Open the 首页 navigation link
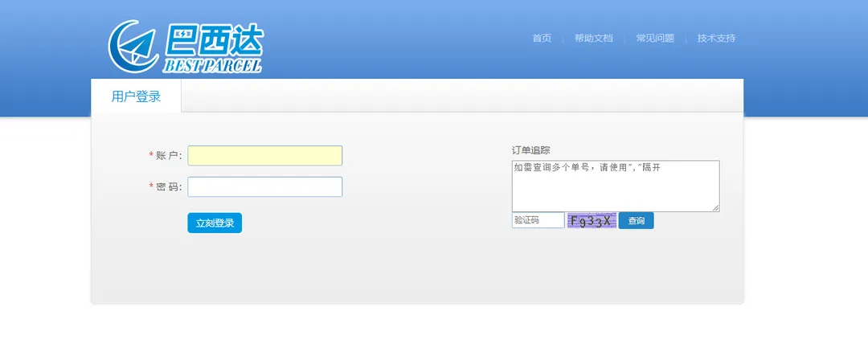This screenshot has width=868, height=352. tap(542, 39)
